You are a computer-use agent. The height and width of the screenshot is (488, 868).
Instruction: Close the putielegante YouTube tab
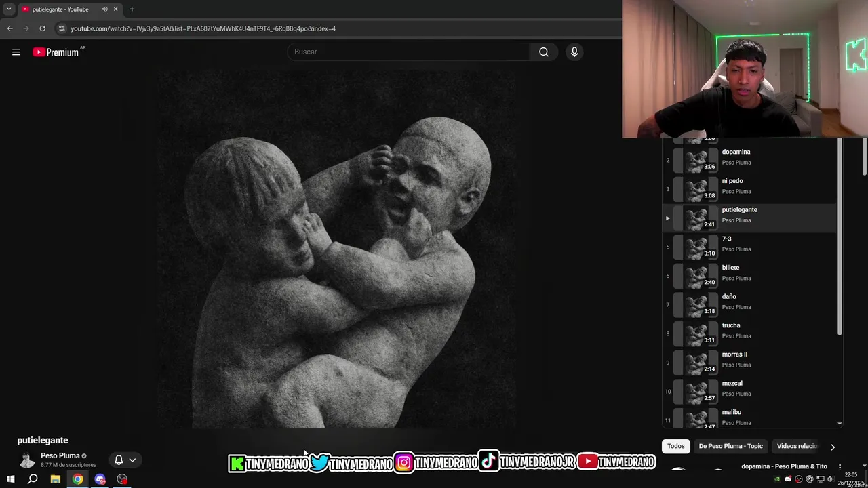(115, 9)
